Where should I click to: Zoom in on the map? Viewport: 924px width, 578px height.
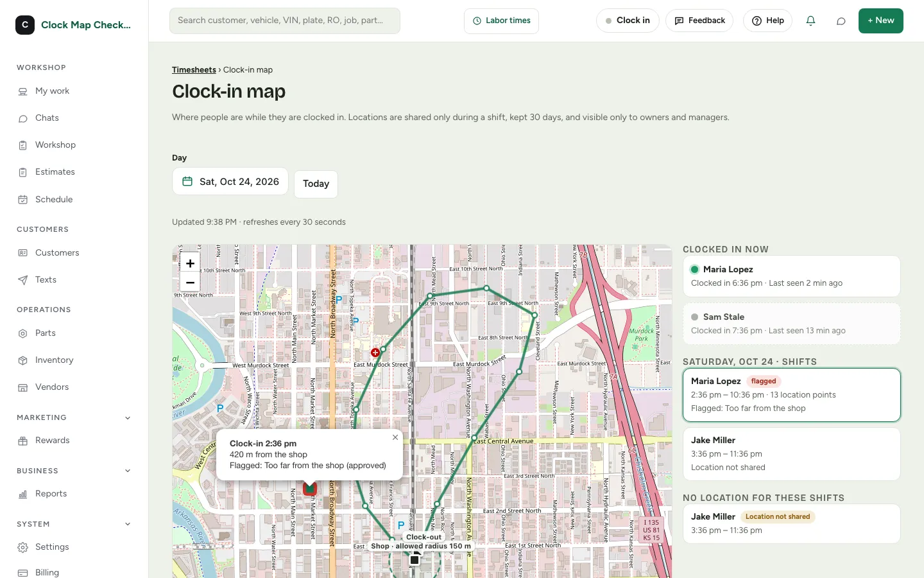[190, 263]
